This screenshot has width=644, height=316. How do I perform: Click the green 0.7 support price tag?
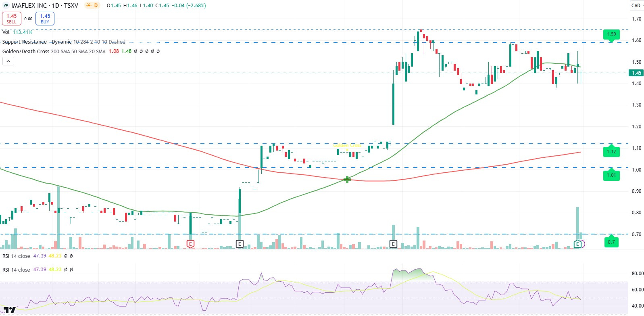(611, 242)
